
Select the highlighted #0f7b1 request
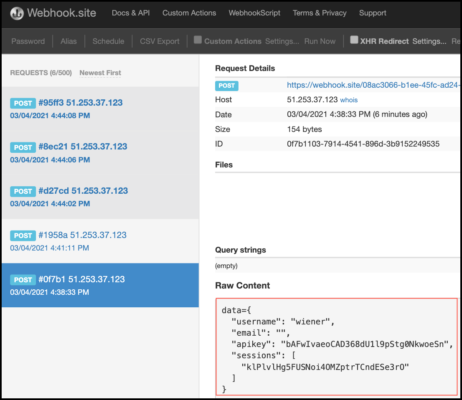(x=100, y=285)
